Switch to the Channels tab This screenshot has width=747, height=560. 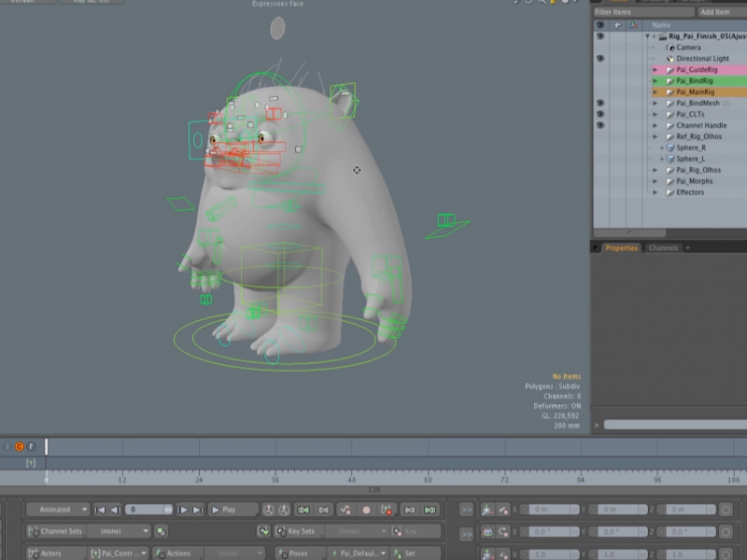click(x=663, y=248)
